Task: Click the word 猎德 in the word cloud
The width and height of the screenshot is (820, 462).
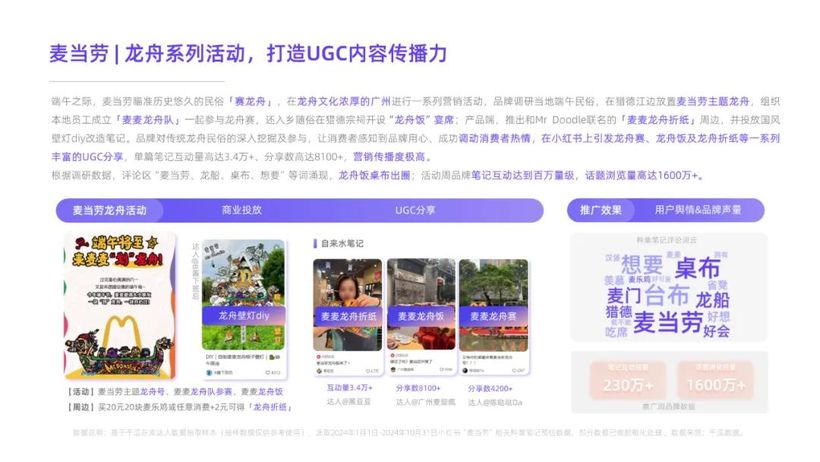Action: (619, 312)
